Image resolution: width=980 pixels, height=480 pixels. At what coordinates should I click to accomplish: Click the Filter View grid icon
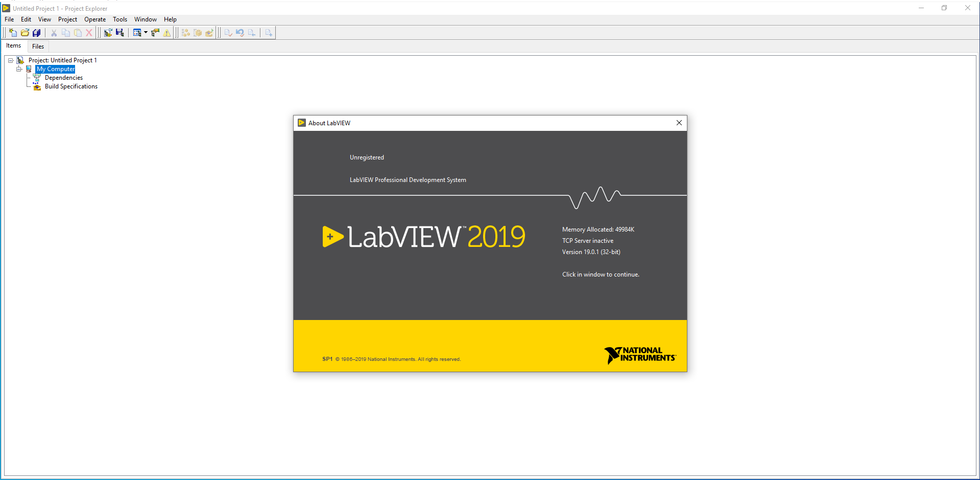coord(137,33)
